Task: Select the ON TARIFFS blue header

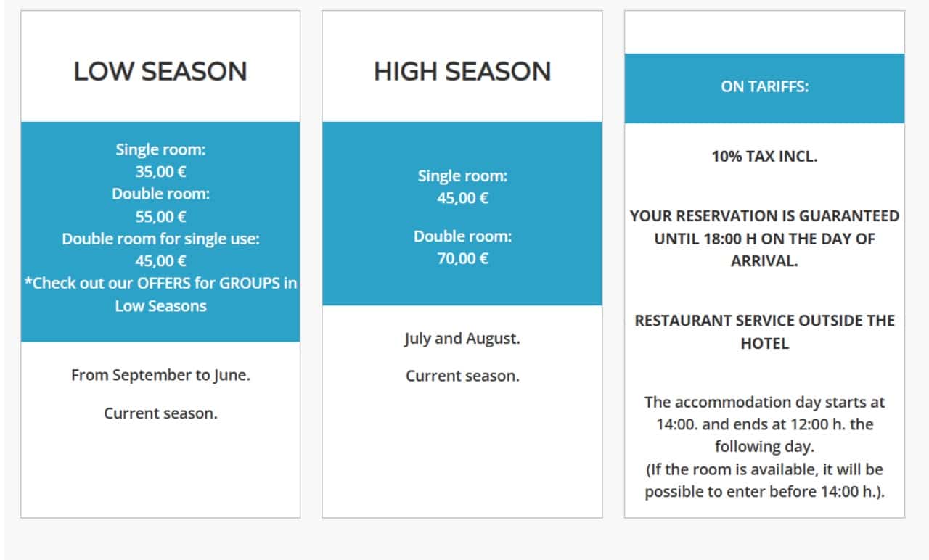Action: pyautogui.click(x=764, y=87)
